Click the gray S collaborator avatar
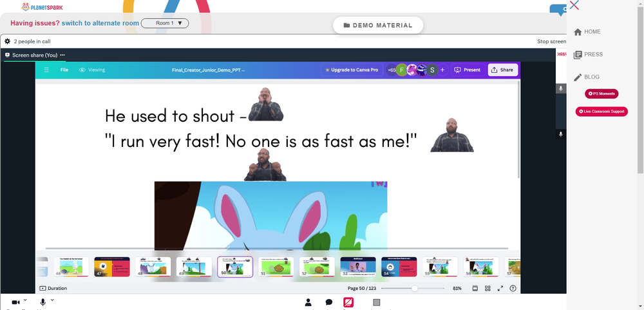Image resolution: width=644 pixels, height=310 pixels. pos(432,70)
